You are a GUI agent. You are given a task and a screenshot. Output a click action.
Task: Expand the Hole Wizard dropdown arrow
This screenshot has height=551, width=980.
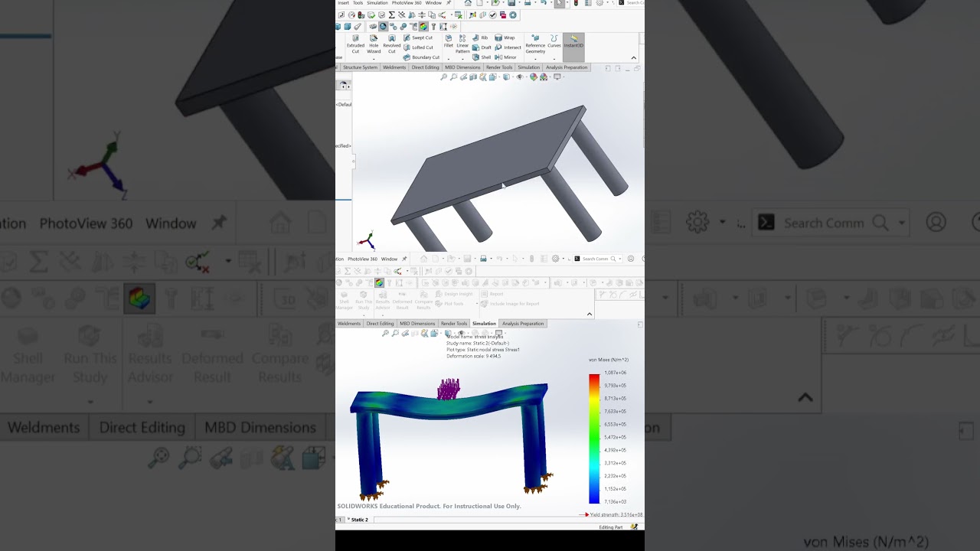(x=374, y=58)
